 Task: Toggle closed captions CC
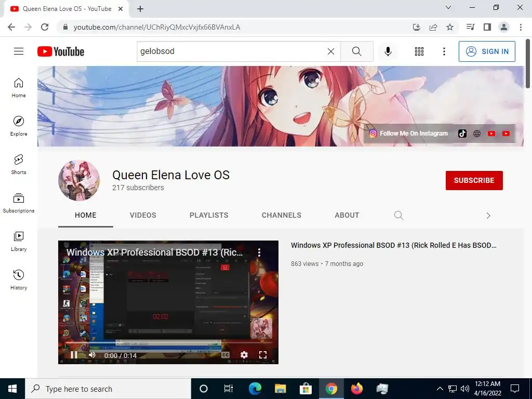tap(225, 355)
